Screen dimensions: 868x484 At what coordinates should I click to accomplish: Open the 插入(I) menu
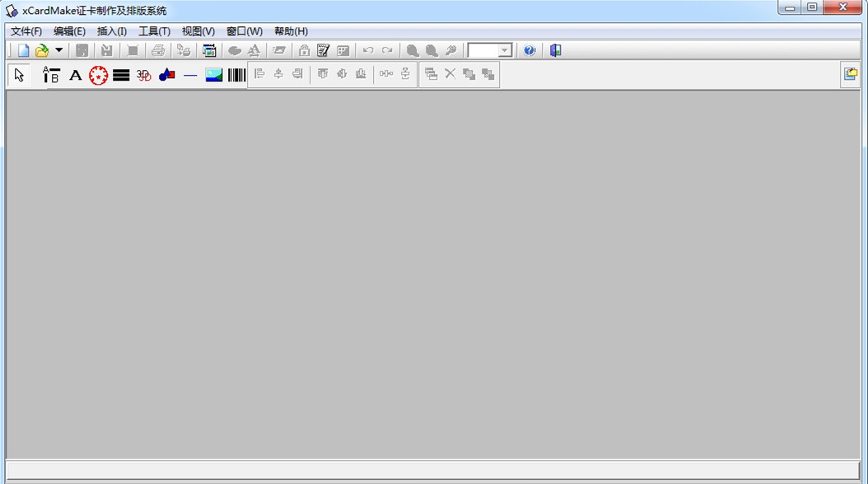tap(112, 31)
